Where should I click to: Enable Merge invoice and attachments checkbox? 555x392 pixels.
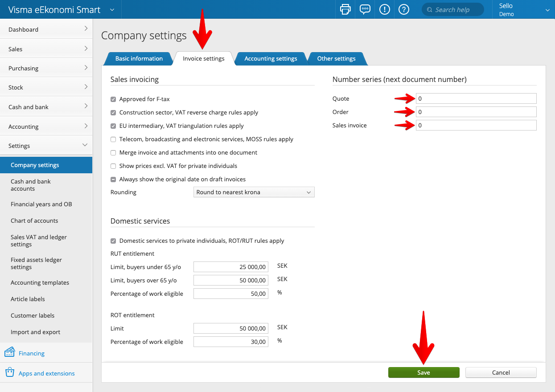point(113,153)
